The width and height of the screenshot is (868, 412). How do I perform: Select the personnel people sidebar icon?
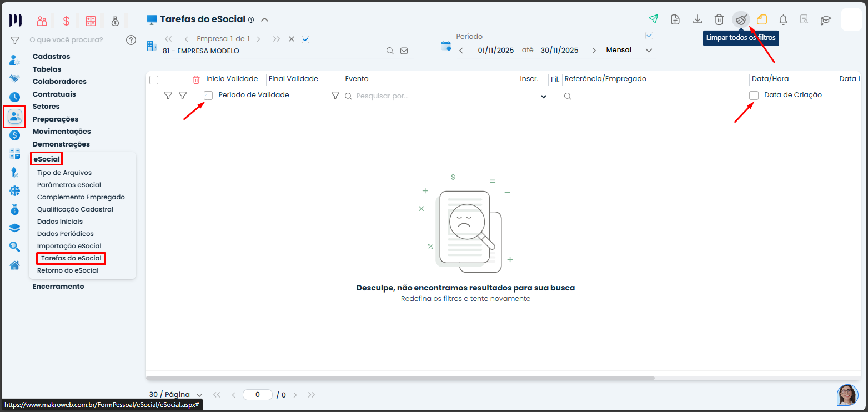click(x=14, y=116)
